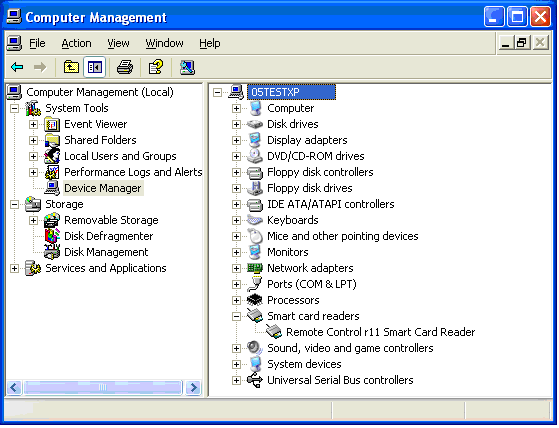Screen dimensions: 559x428
Task: Click the Event Viewer icon
Action: tap(52, 124)
